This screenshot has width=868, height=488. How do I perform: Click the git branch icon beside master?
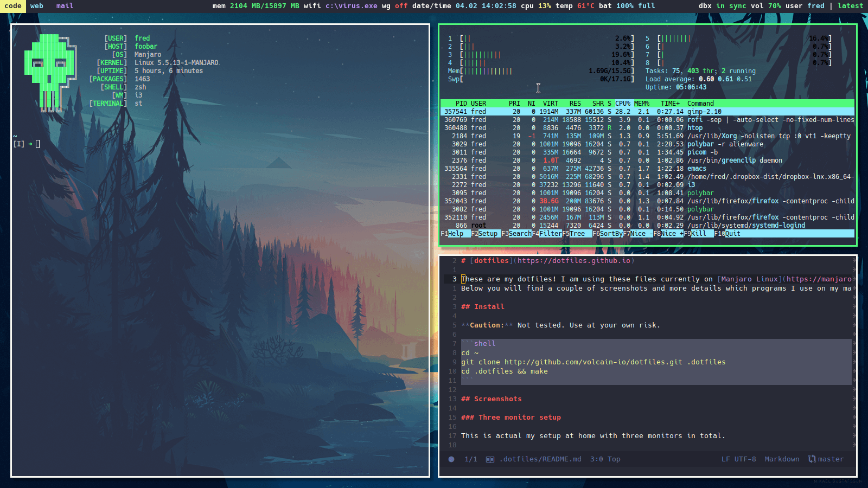812,459
